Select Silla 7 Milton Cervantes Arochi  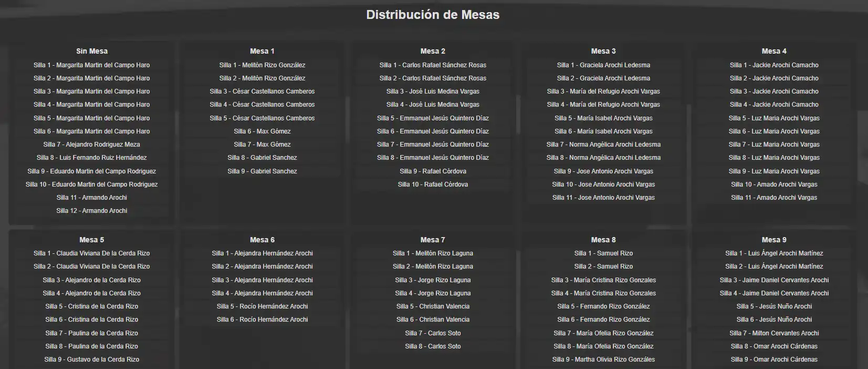774,333
